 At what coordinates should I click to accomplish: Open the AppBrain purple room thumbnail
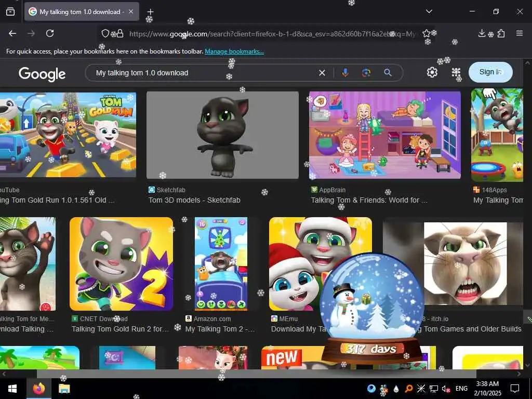pos(385,135)
